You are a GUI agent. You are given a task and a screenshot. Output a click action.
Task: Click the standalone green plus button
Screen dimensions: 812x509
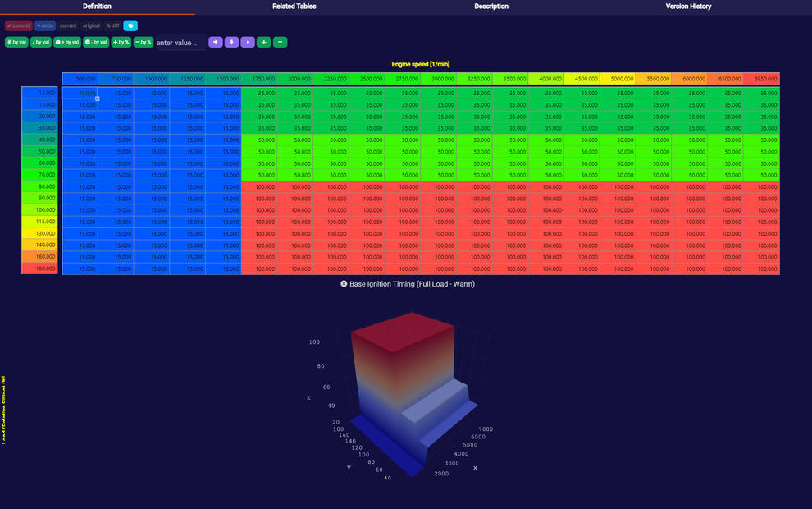point(263,42)
